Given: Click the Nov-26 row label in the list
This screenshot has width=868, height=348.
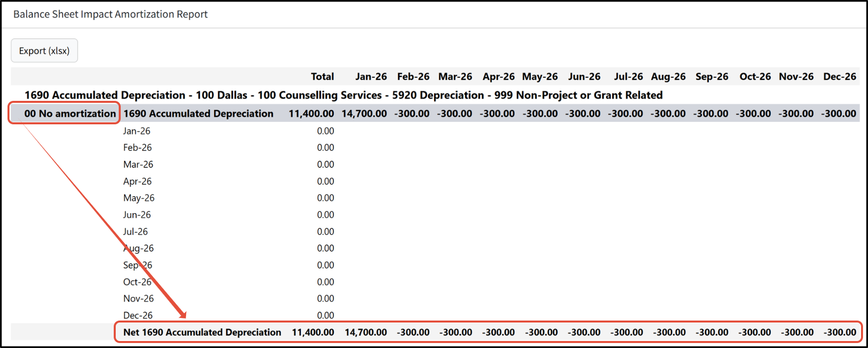Looking at the screenshot, I should click(139, 299).
